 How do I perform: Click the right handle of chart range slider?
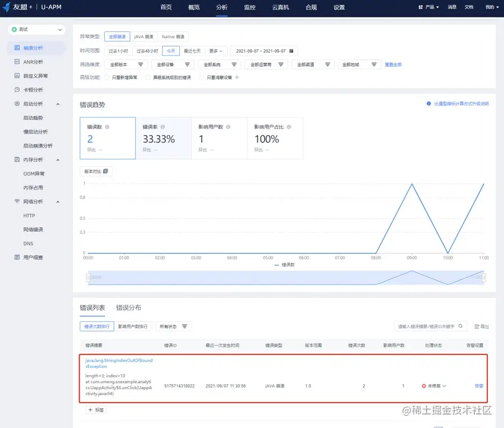484,277
